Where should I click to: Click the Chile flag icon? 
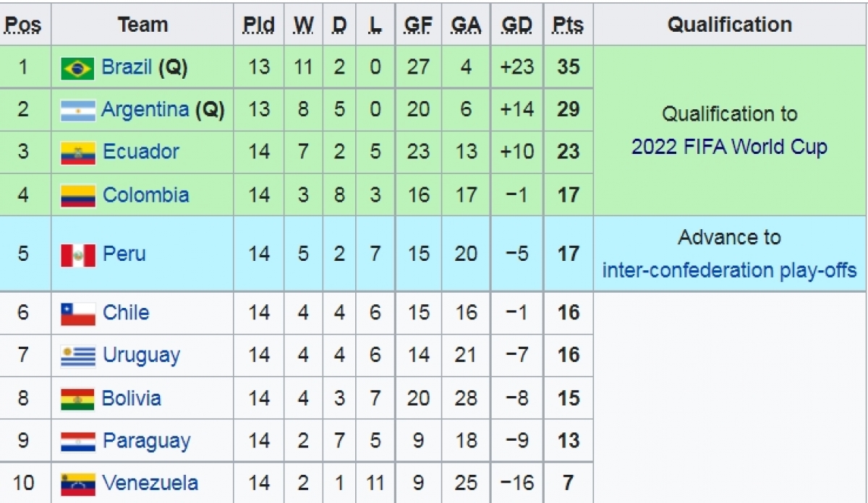(77, 313)
